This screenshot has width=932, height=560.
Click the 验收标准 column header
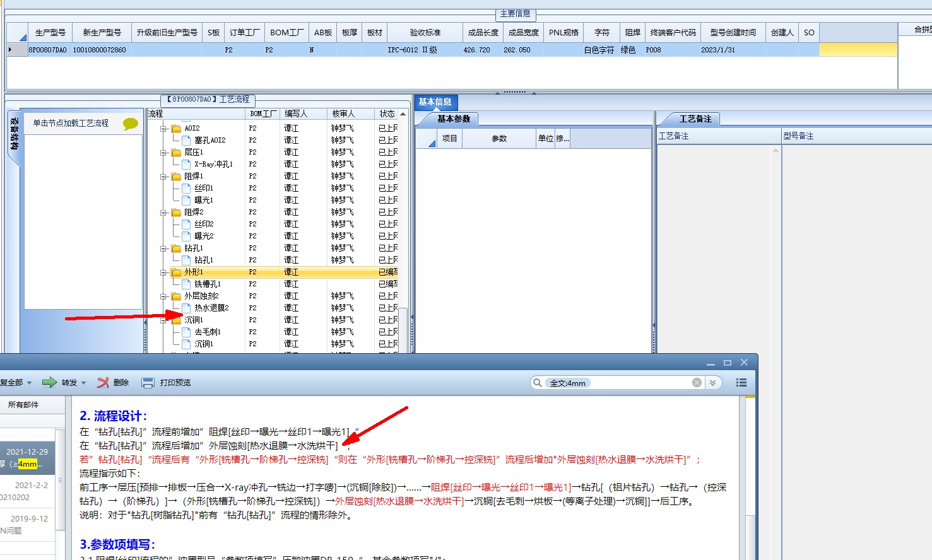point(425,33)
